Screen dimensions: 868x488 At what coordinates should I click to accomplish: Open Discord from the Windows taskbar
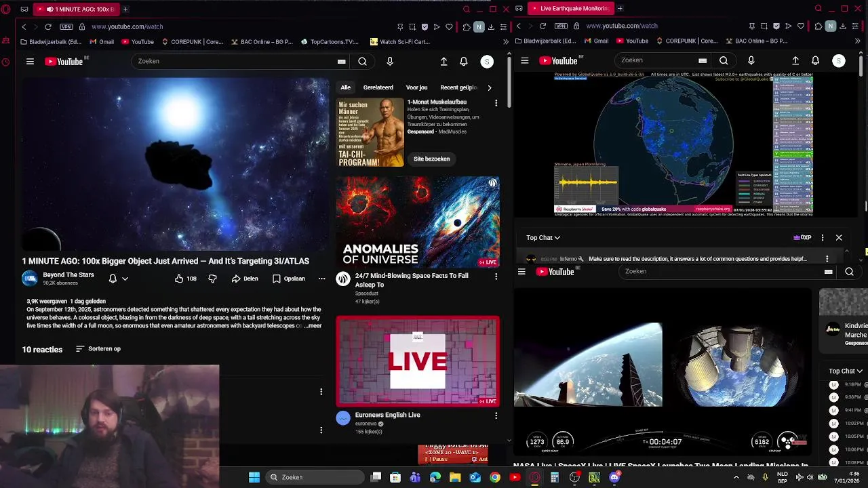pos(614,477)
